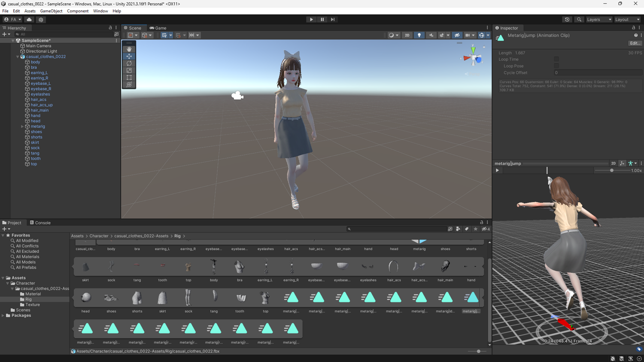Click the Project search field

[396, 229]
